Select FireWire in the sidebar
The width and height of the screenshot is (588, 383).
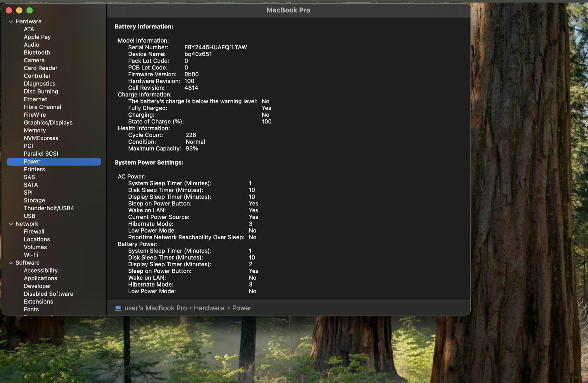(35, 115)
